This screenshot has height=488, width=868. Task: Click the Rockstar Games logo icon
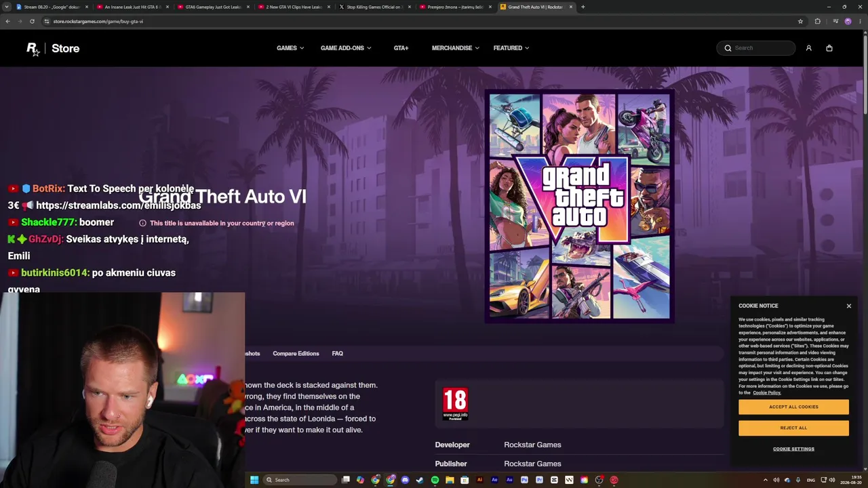click(x=33, y=48)
